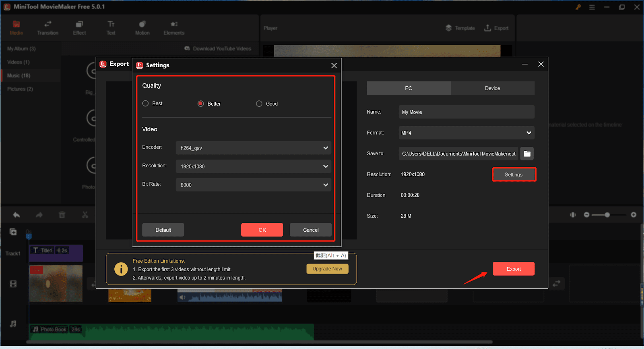Screen dimensions: 644x349
Task: Click the video track film icon
Action: (x=13, y=284)
